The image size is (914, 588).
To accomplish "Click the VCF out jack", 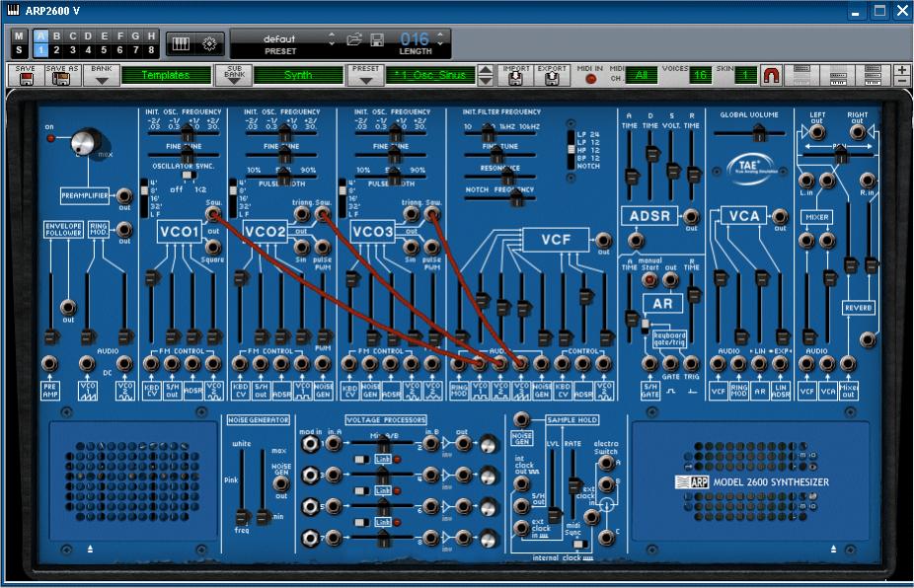I will tap(603, 240).
